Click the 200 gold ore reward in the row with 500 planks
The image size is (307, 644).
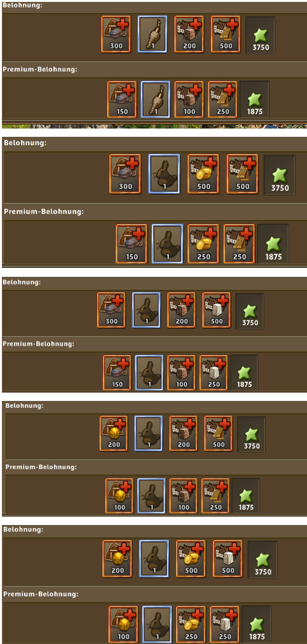click(114, 433)
